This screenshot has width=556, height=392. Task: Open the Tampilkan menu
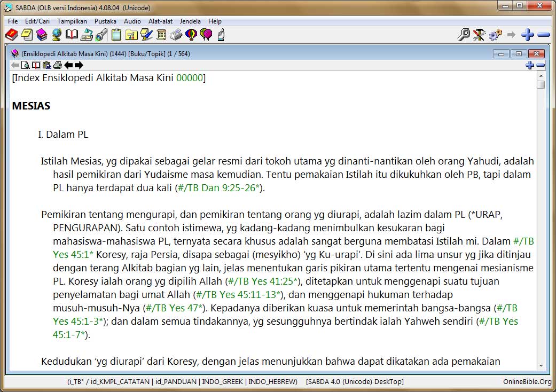pyautogui.click(x=72, y=21)
